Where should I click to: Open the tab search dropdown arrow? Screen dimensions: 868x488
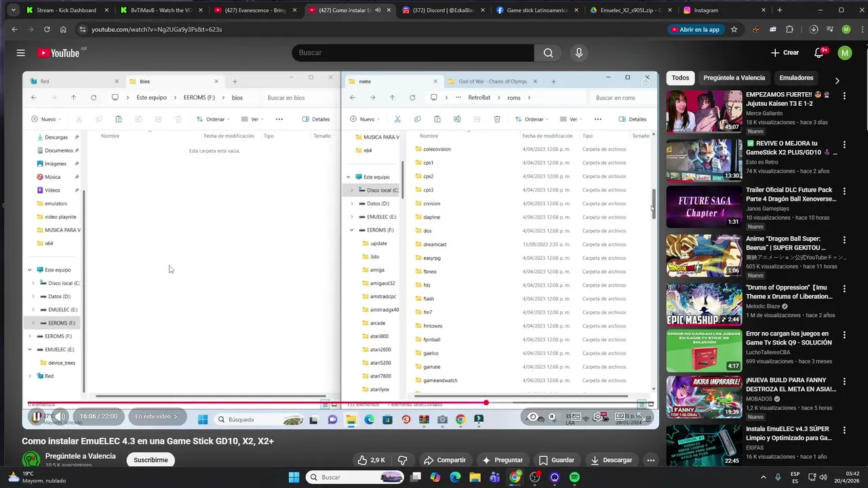click(12, 10)
